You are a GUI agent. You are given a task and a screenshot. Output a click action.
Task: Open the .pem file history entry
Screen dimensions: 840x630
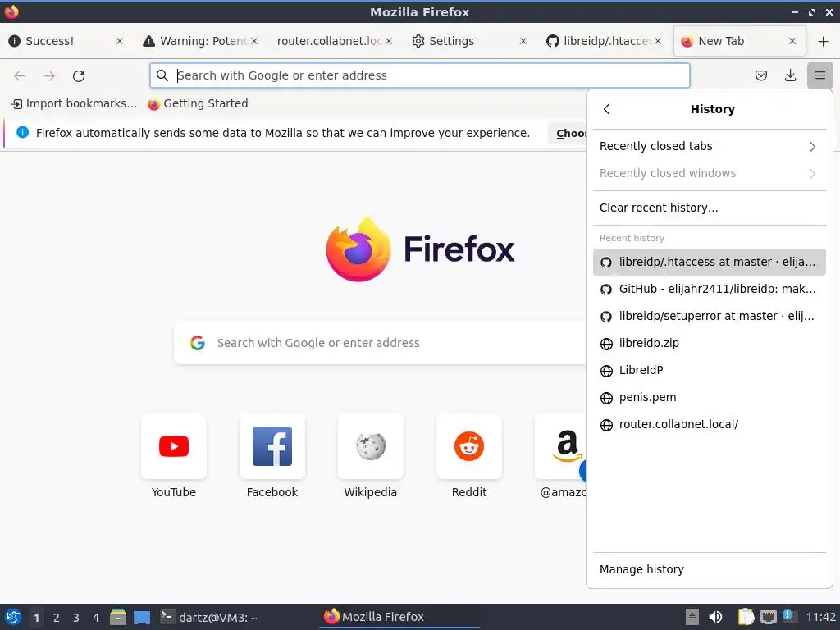point(710,398)
